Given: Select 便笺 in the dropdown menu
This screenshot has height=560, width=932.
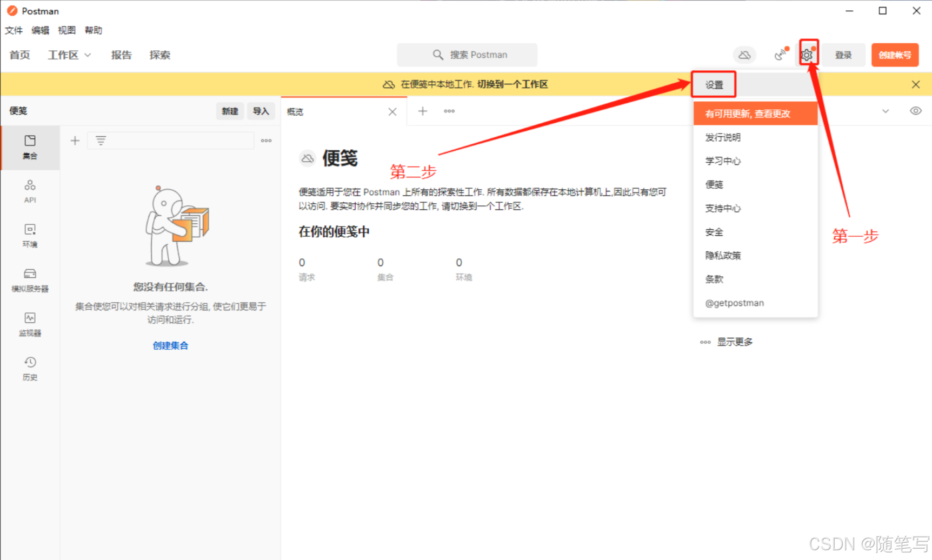Looking at the screenshot, I should tap(755, 185).
